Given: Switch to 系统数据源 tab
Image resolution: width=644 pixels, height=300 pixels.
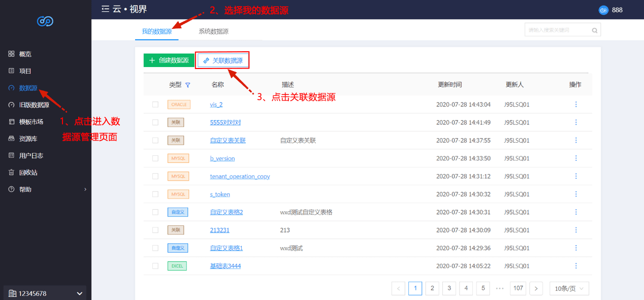Looking at the screenshot, I should pos(213,31).
